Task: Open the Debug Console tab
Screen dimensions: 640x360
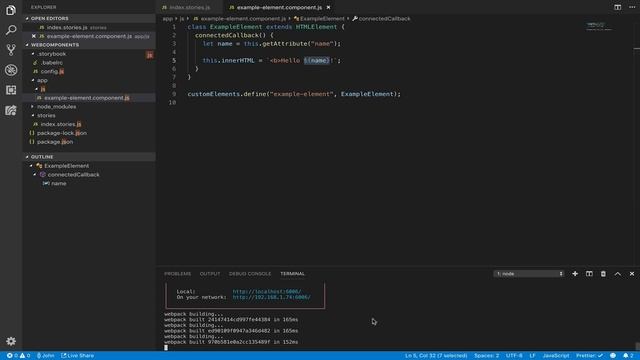Action: click(250, 273)
